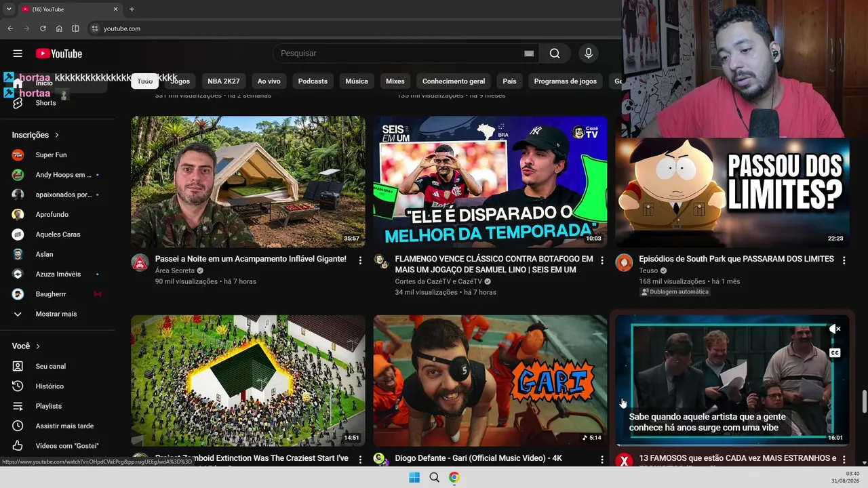This screenshot has height=488, width=868.
Task: Open FLAMENGO VENCE CLÁSSICO video title
Action: click(x=494, y=264)
